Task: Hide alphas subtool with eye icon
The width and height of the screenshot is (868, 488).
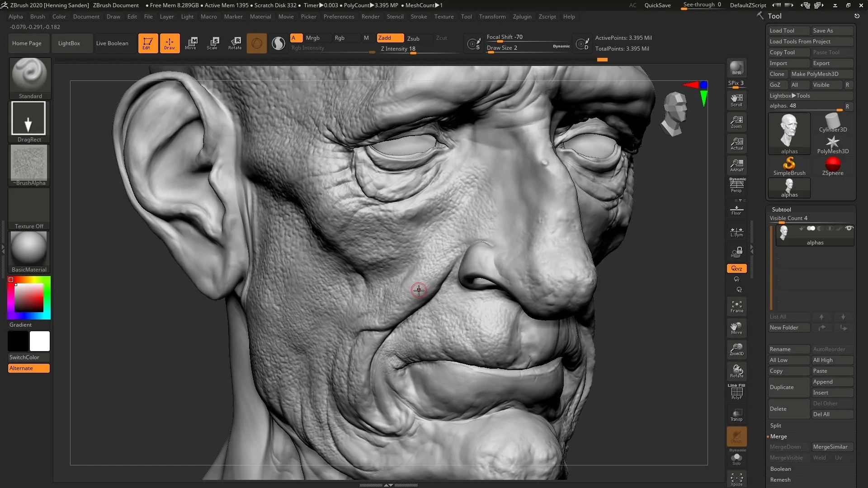Action: coord(849,229)
